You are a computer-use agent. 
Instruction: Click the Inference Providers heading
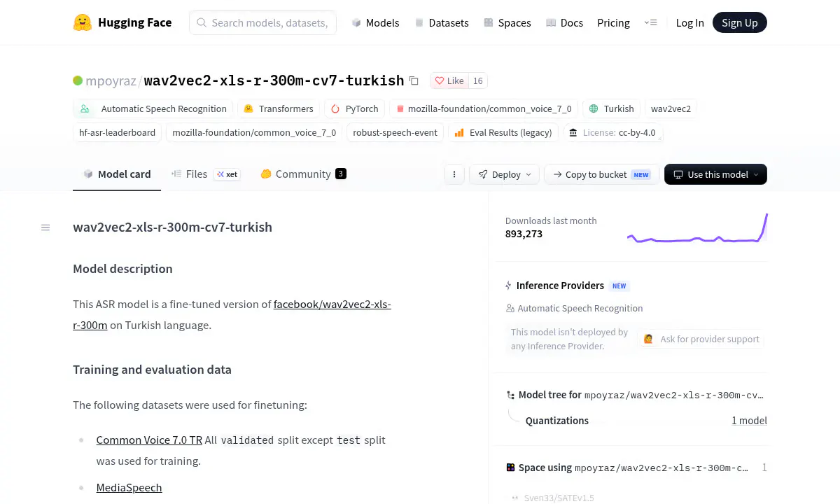[x=560, y=286]
